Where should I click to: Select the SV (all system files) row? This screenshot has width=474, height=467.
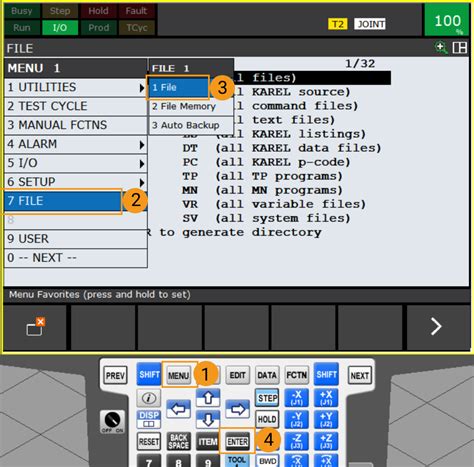(x=267, y=218)
